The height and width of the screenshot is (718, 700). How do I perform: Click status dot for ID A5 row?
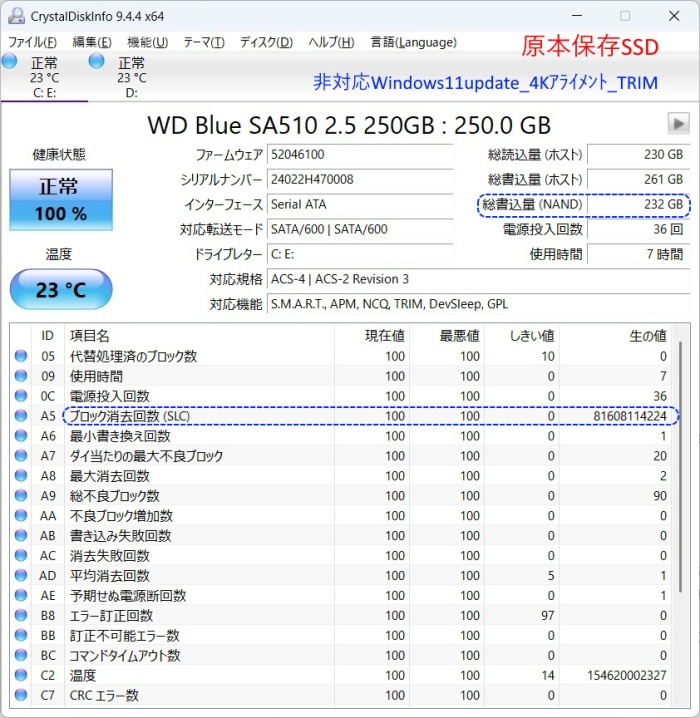[x=21, y=416]
